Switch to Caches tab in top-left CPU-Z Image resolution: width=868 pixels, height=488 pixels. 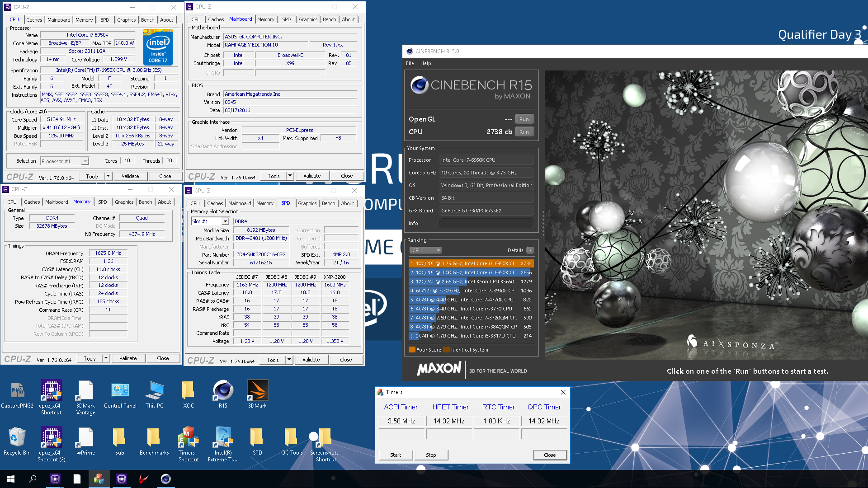click(x=34, y=20)
